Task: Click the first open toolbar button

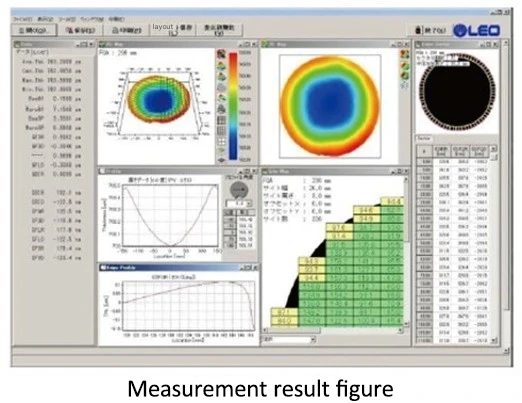Action: [x=33, y=30]
